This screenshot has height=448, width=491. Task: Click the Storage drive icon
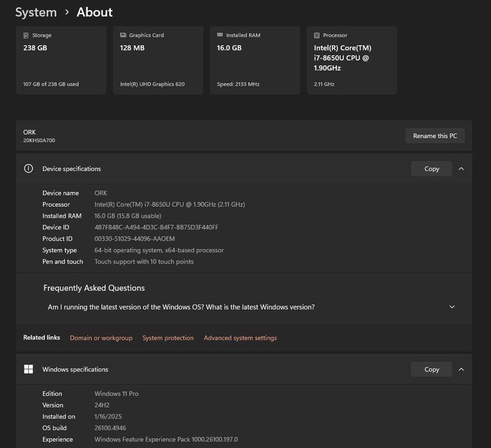point(26,36)
